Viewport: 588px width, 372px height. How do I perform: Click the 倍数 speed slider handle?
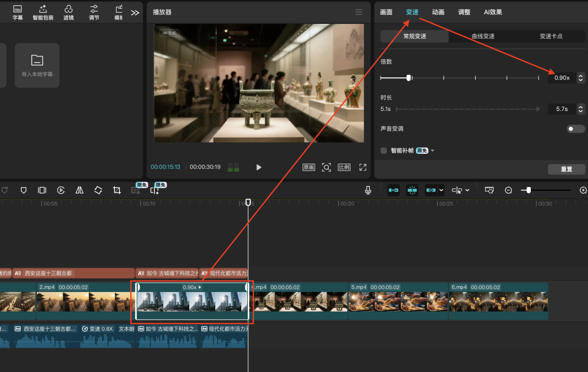(x=409, y=78)
